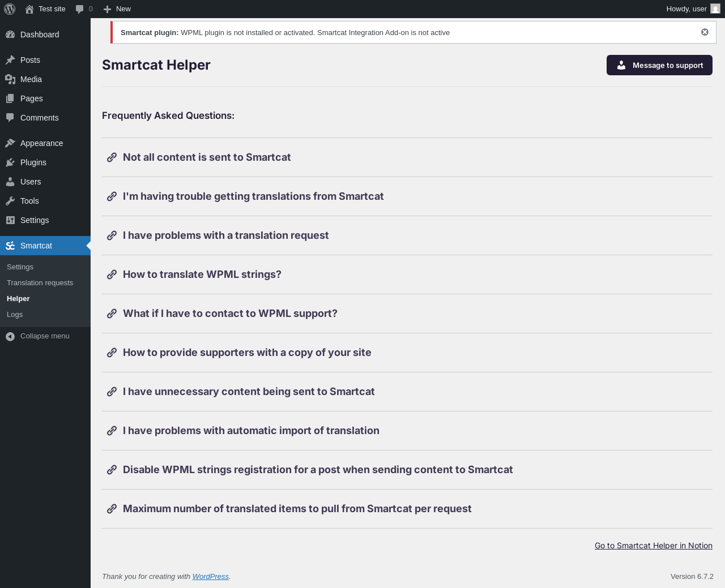Click the Media icon in the sidebar
Image resolution: width=725 pixels, height=588 pixels.
click(10, 79)
